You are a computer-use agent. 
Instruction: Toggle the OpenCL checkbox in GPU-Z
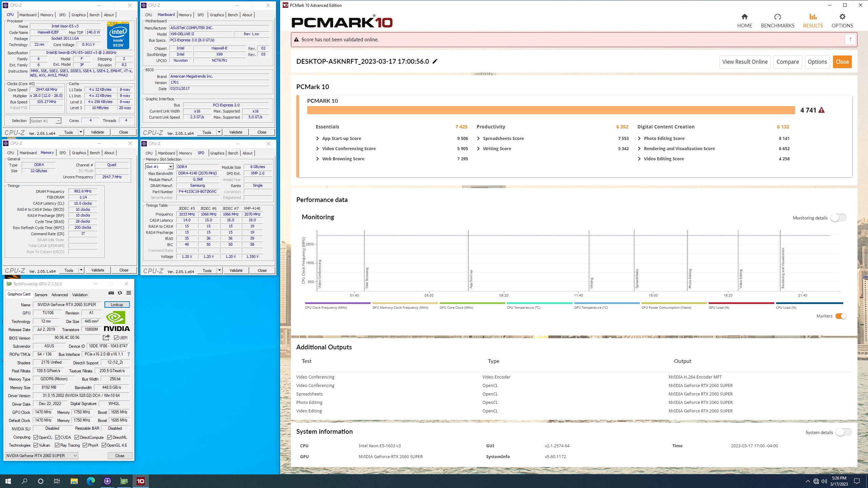(x=36, y=437)
